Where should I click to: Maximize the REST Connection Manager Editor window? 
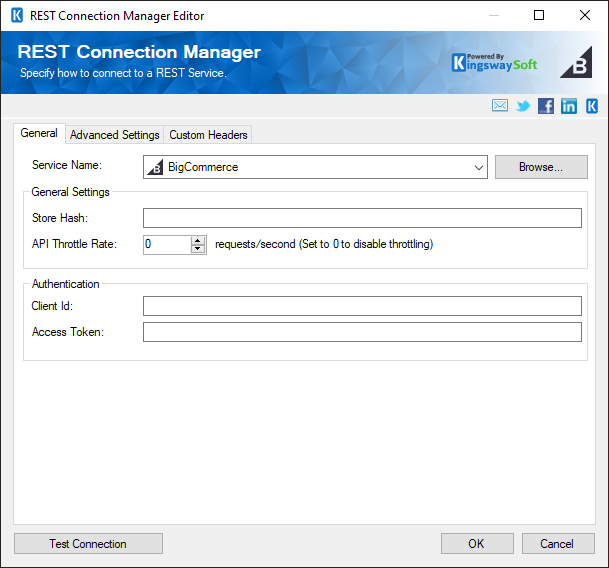[539, 16]
